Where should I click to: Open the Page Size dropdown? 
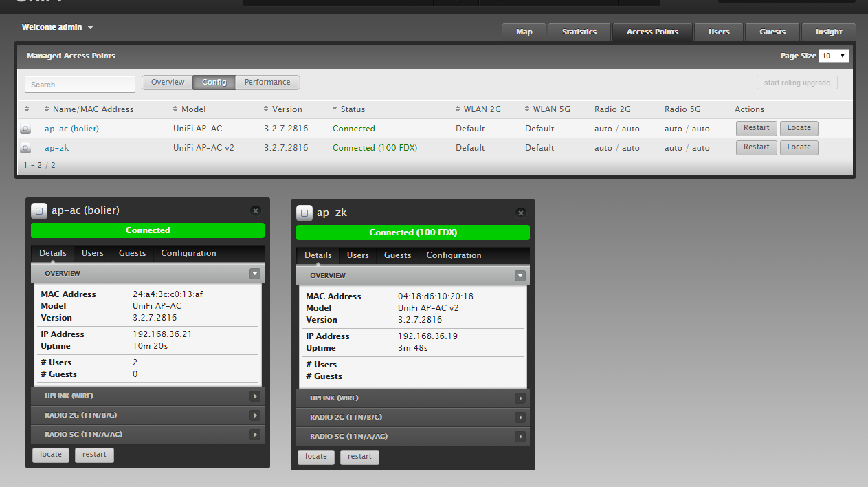(834, 56)
